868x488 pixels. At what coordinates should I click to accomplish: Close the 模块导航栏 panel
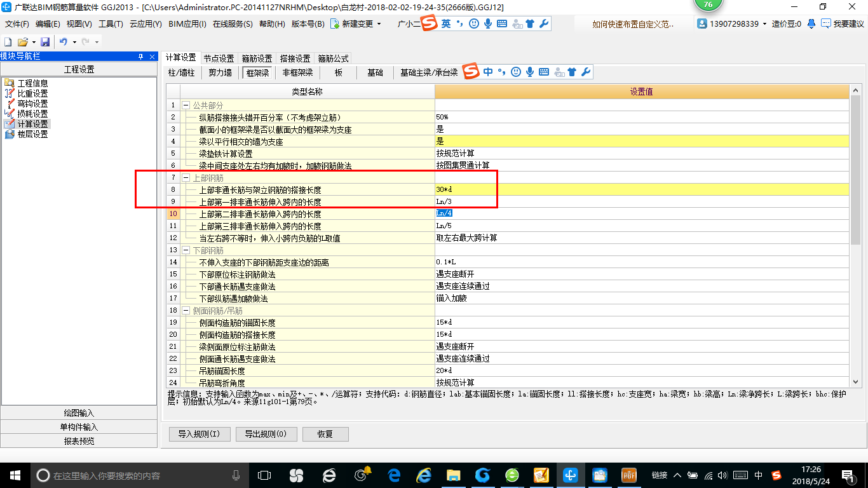(x=153, y=57)
